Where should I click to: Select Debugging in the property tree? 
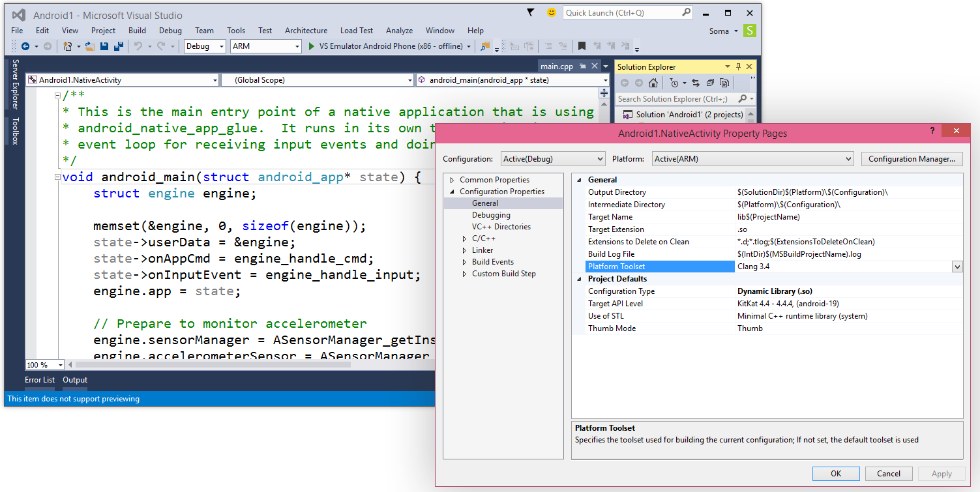pos(491,215)
